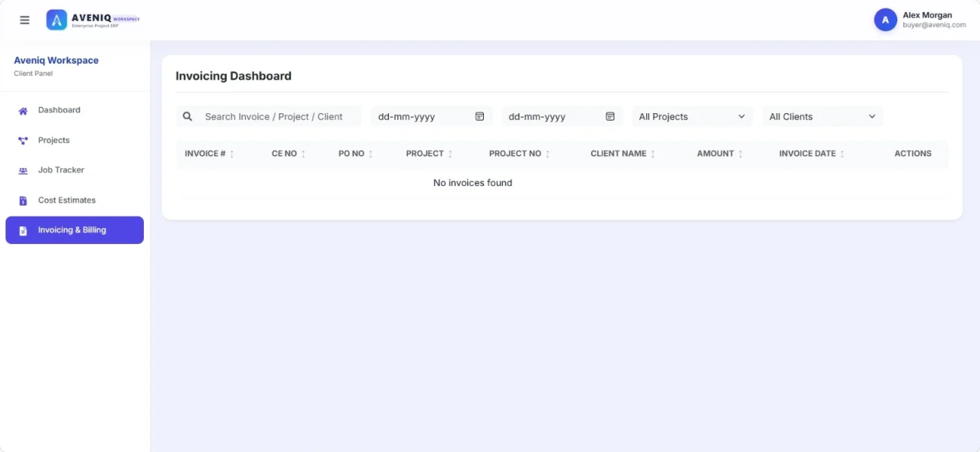This screenshot has width=980, height=452.
Task: Click the AMOUNT column header
Action: pyautogui.click(x=715, y=154)
